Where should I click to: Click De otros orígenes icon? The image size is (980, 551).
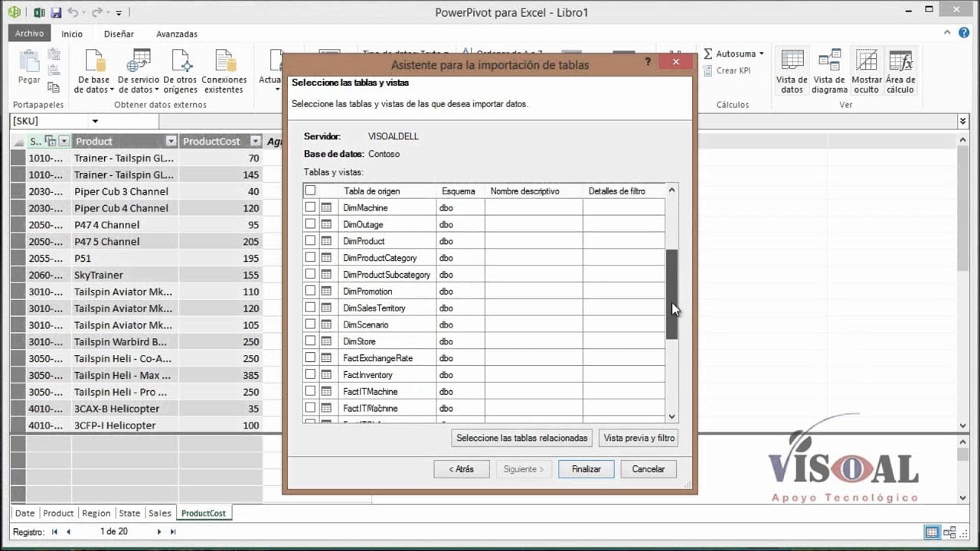pos(181,61)
